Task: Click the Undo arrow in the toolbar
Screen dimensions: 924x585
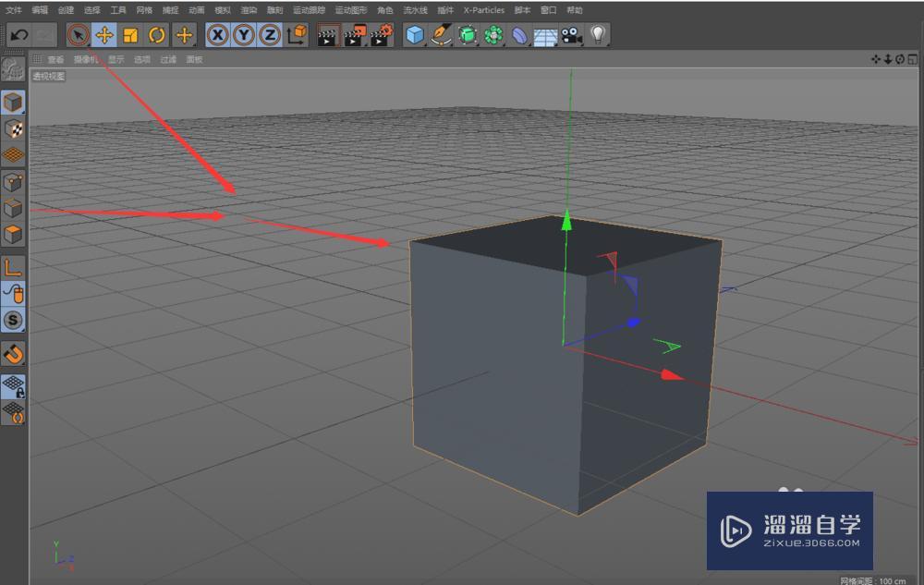Action: coord(18,35)
